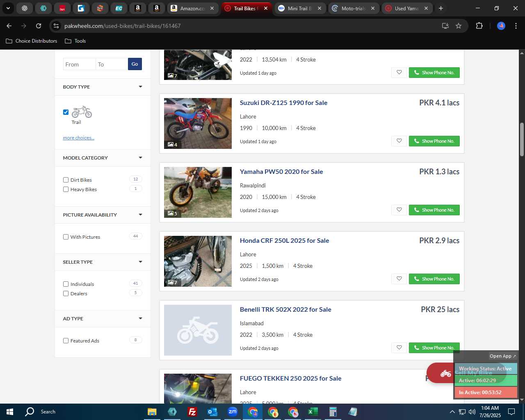Open the Tools bookmarks folder
Screen dimensions: 525x420
coord(75,41)
